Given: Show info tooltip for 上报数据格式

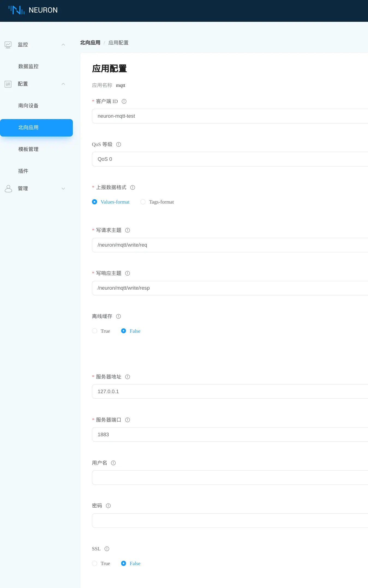Looking at the screenshot, I should 133,187.
